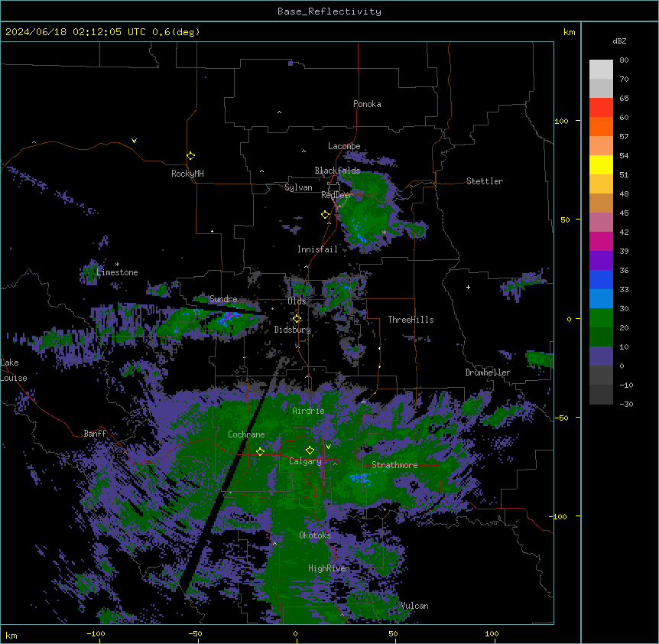Click the Base_Reflectivity title text
This screenshot has width=659, height=644.
tap(329, 11)
